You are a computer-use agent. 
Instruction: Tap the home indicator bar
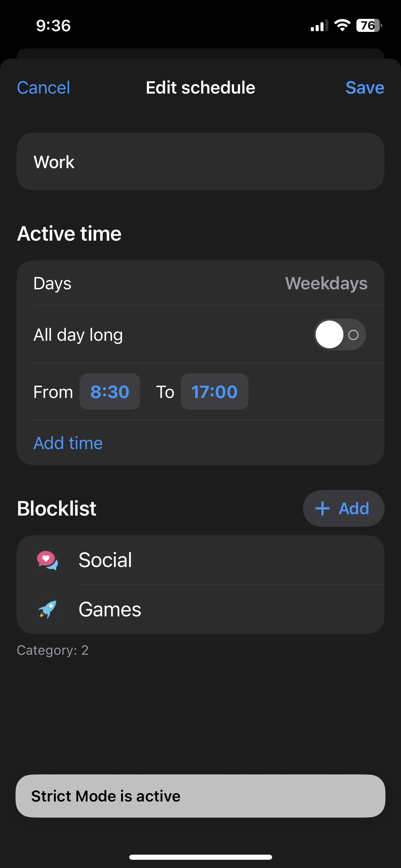200,857
